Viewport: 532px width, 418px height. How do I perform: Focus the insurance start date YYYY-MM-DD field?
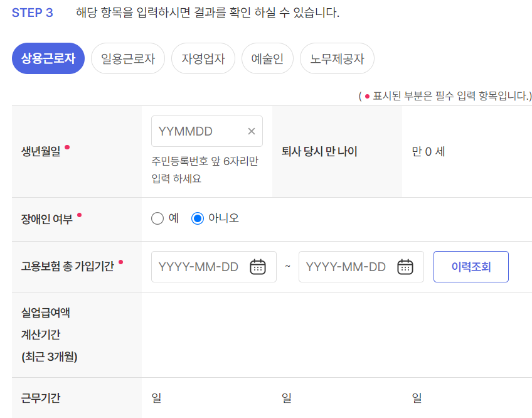pyautogui.click(x=201, y=266)
